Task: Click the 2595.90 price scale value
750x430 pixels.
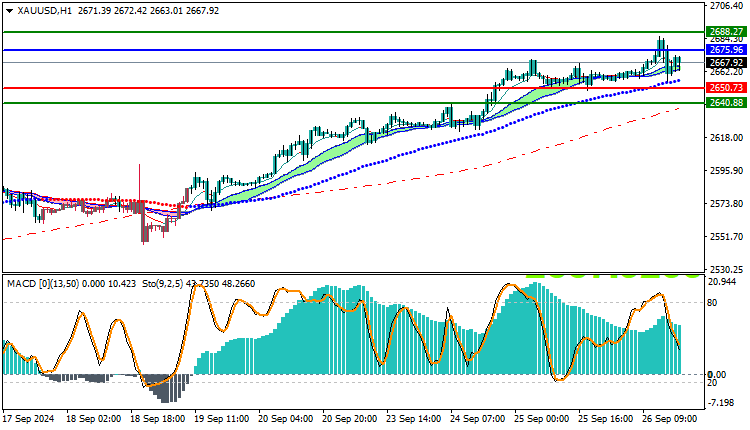Action: (727, 171)
